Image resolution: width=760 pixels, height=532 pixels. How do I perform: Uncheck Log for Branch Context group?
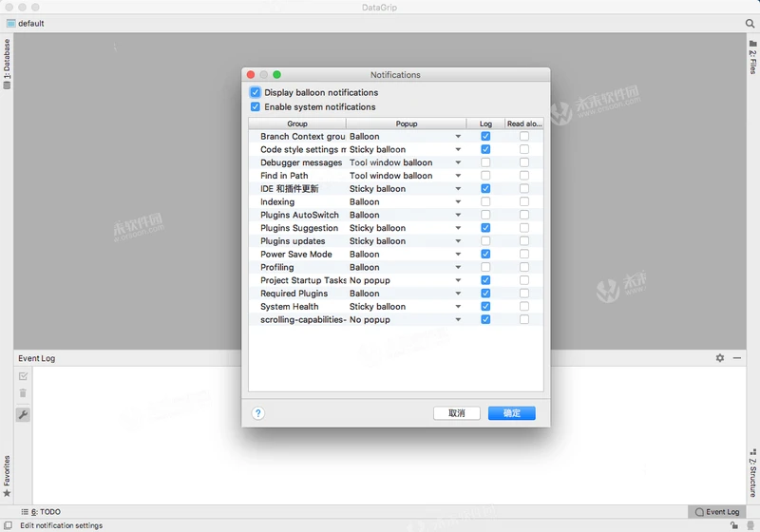[485, 136]
